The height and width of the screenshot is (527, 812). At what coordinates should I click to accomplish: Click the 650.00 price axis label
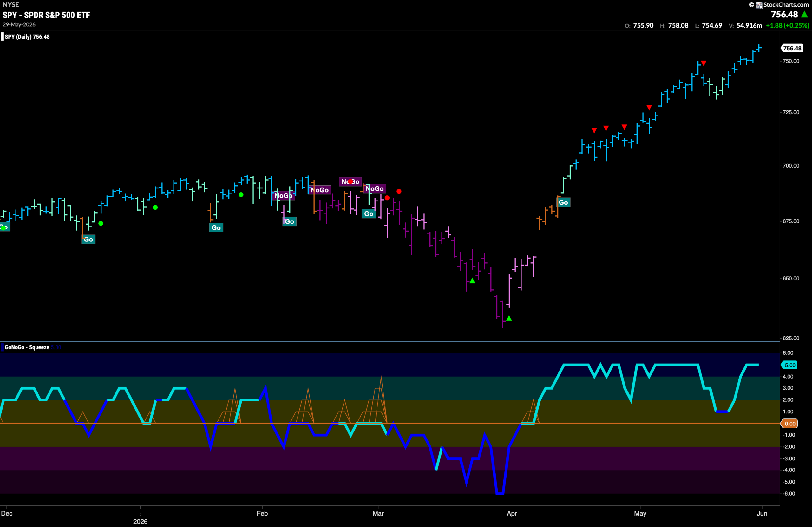pos(791,279)
